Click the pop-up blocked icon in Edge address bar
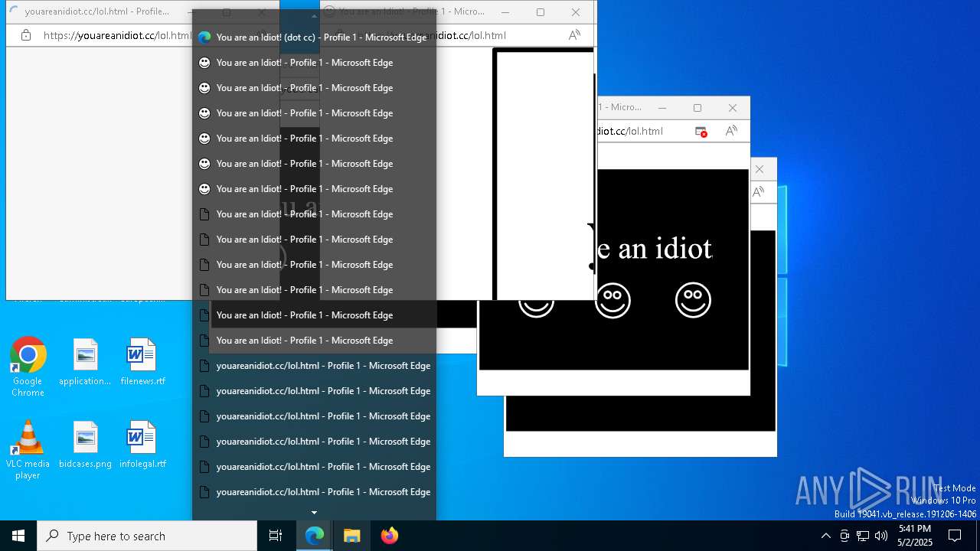The image size is (980, 551). 701,131
